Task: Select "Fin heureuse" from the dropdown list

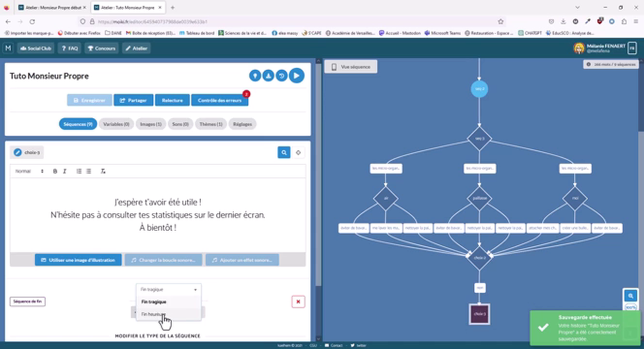Action: pyautogui.click(x=154, y=314)
